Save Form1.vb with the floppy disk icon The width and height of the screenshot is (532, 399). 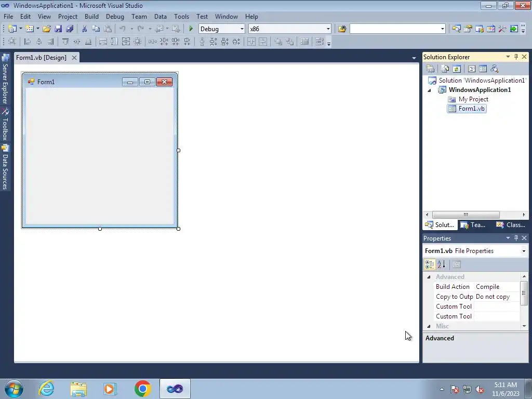58,29
